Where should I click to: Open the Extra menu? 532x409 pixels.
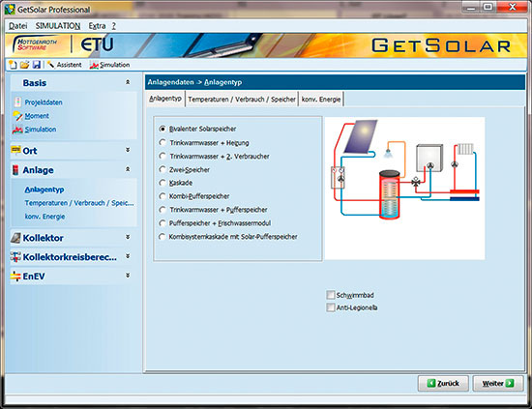97,26
